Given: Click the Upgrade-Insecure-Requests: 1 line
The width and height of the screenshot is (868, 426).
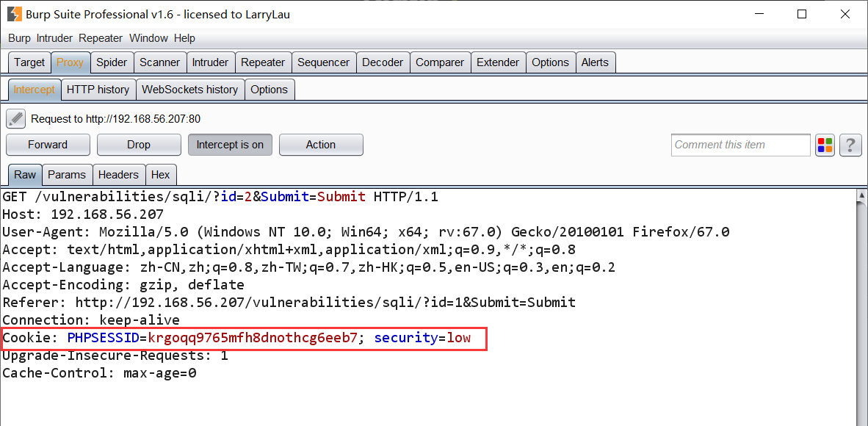Looking at the screenshot, I should (115, 355).
